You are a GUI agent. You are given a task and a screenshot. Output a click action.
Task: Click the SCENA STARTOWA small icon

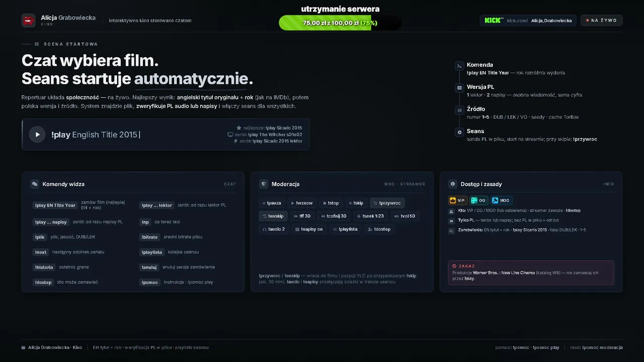coord(37,44)
